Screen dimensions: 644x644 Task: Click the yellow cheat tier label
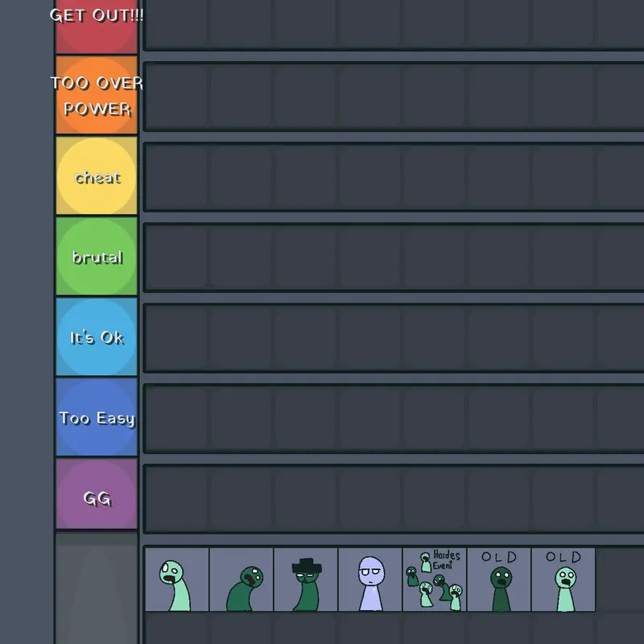pyautogui.click(x=97, y=175)
